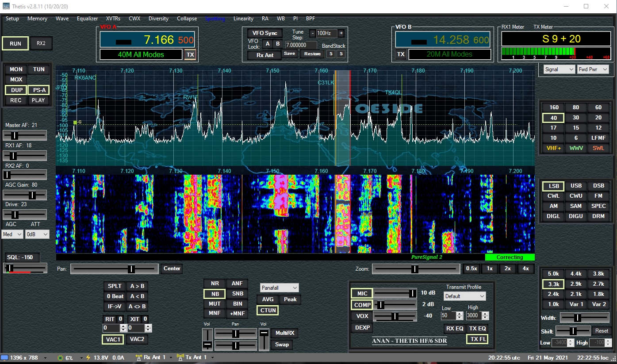Open the Memory menu
617x364 pixels.
[37, 19]
